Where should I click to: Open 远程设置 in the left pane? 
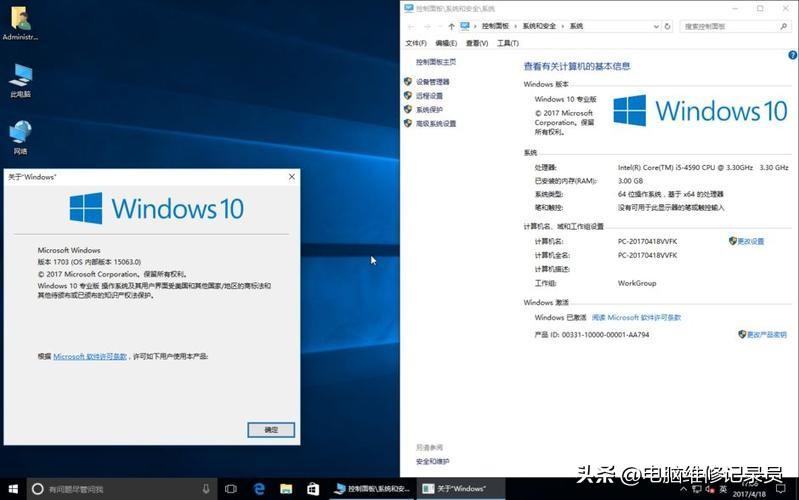click(x=429, y=96)
